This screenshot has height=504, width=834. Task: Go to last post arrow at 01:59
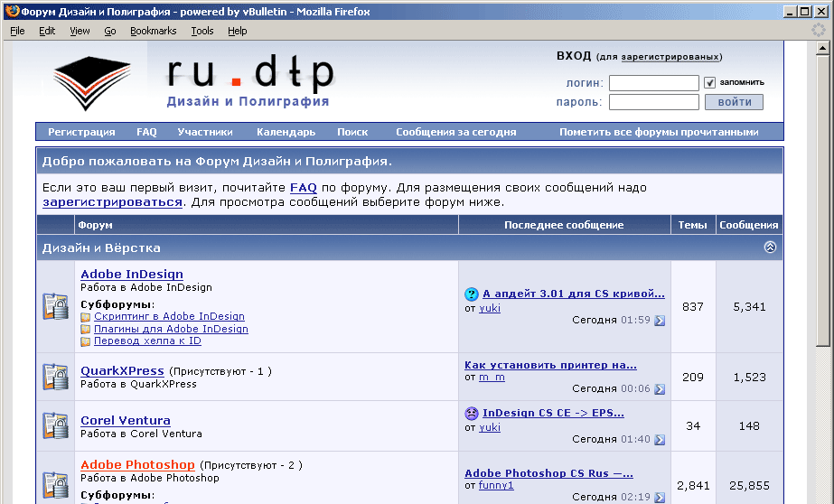tap(660, 320)
